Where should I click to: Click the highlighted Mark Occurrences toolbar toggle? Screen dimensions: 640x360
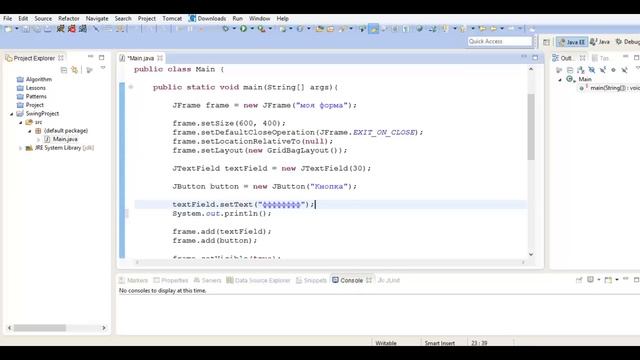pyautogui.click(x=373, y=29)
